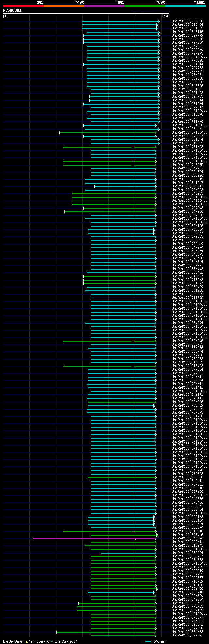Click the white query ruler bar
209x644 pixels.
(x=86, y=13)
